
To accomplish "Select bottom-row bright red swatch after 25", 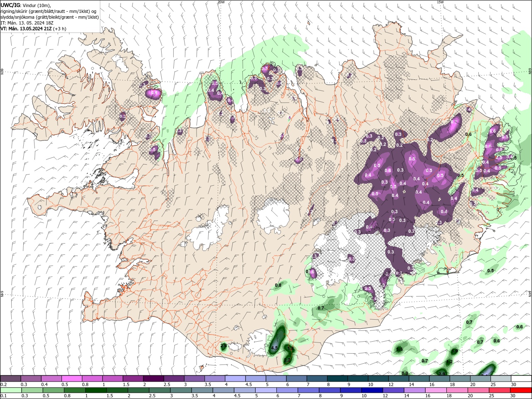I will pos(520,390).
